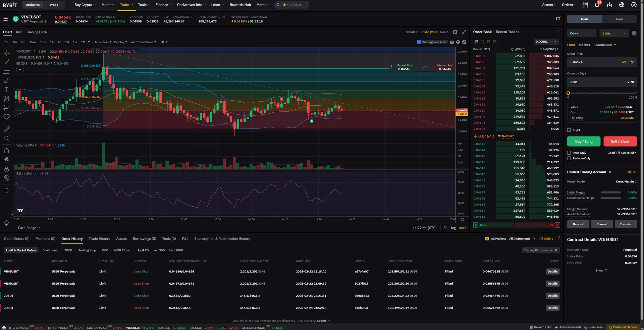Expand the Good-Till-Canceled dropdown
Screen dimensions: 644x330
click(622, 153)
